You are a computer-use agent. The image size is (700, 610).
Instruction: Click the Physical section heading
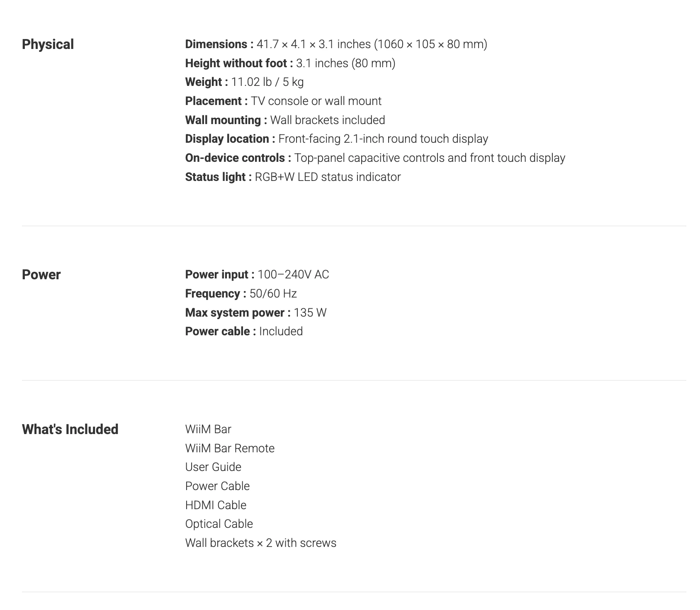[x=48, y=44]
